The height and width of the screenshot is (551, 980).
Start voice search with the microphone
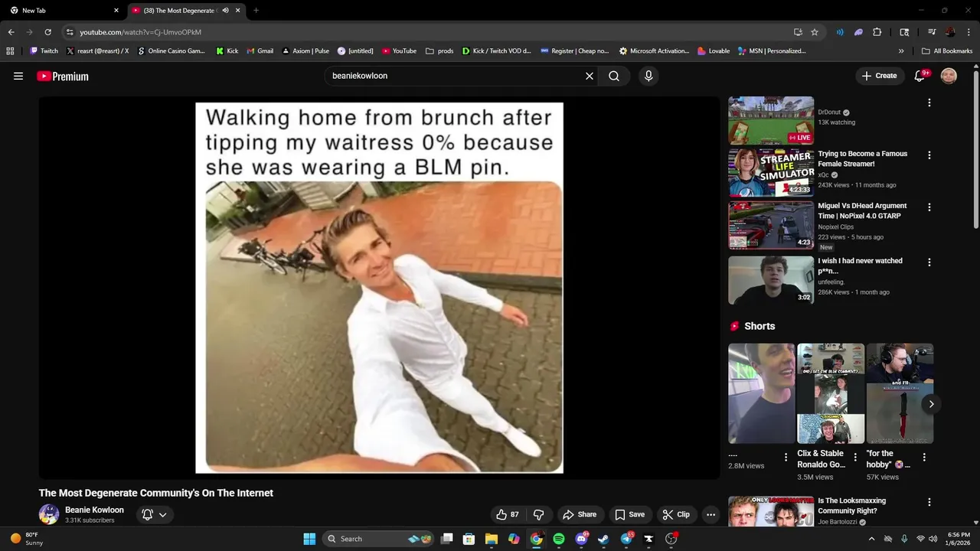(648, 76)
